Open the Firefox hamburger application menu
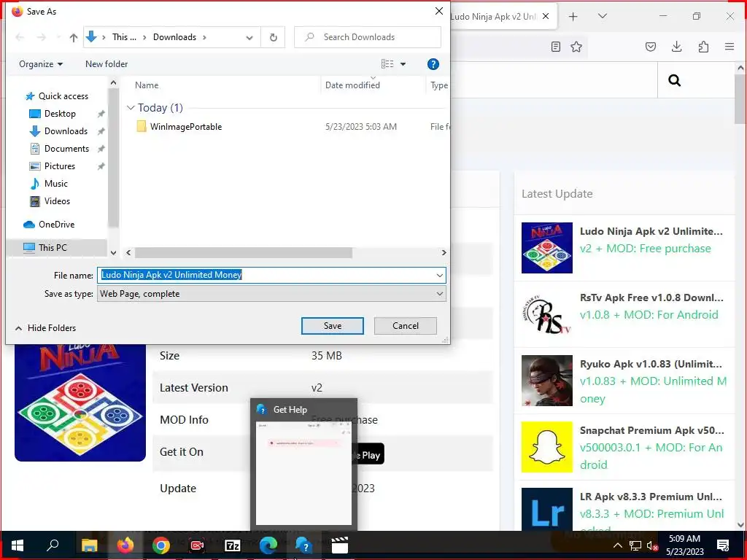 729,47
